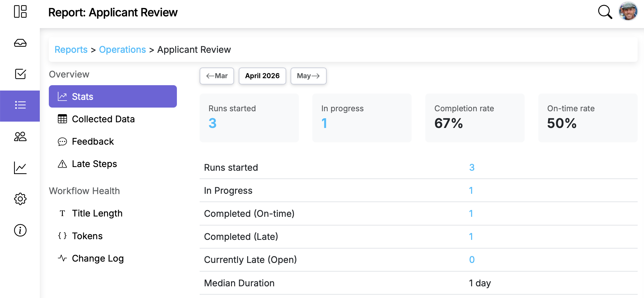Screen dimensions: 644x298
Task: Switch to Collected Data section
Action: coord(103,119)
